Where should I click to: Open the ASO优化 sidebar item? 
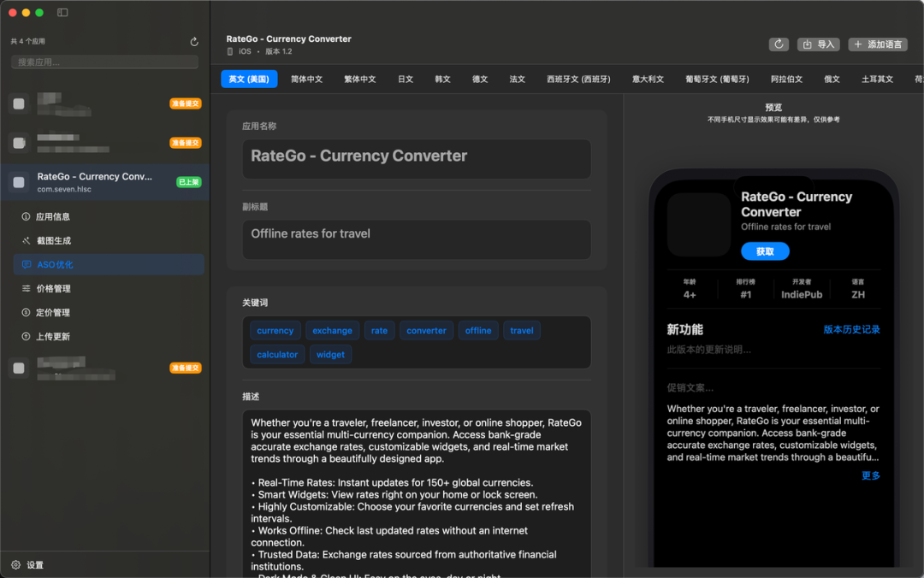(x=109, y=264)
